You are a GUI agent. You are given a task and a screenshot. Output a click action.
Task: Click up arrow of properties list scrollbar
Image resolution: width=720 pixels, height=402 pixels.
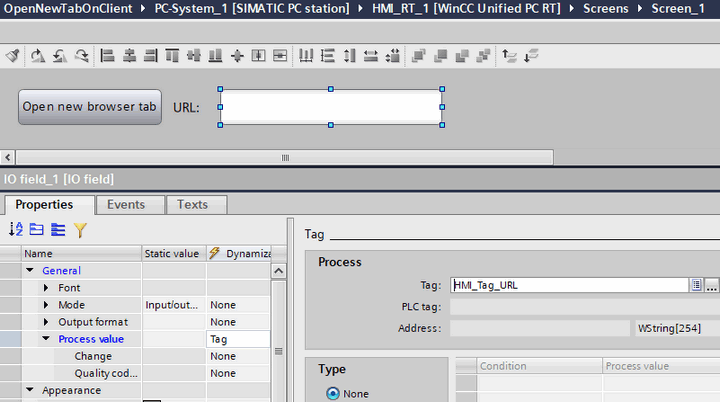[278, 271]
